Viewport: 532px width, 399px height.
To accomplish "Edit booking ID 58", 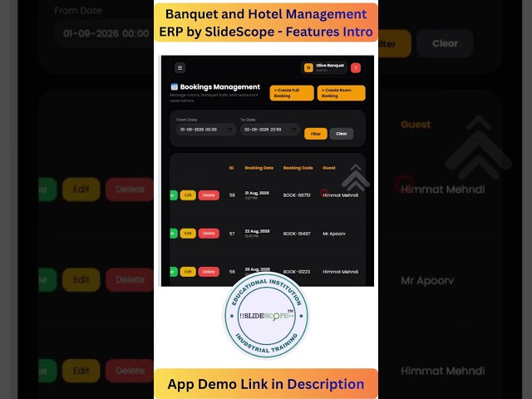I will tap(188, 195).
